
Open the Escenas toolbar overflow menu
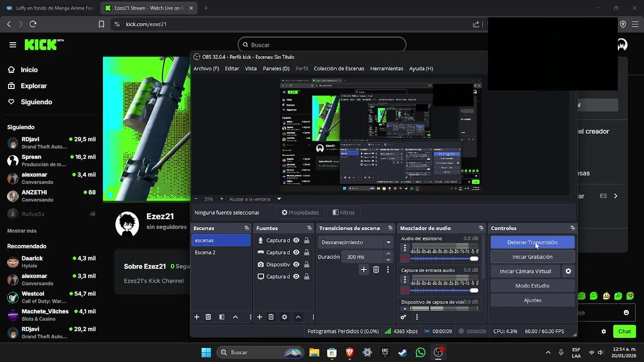pos(250,317)
